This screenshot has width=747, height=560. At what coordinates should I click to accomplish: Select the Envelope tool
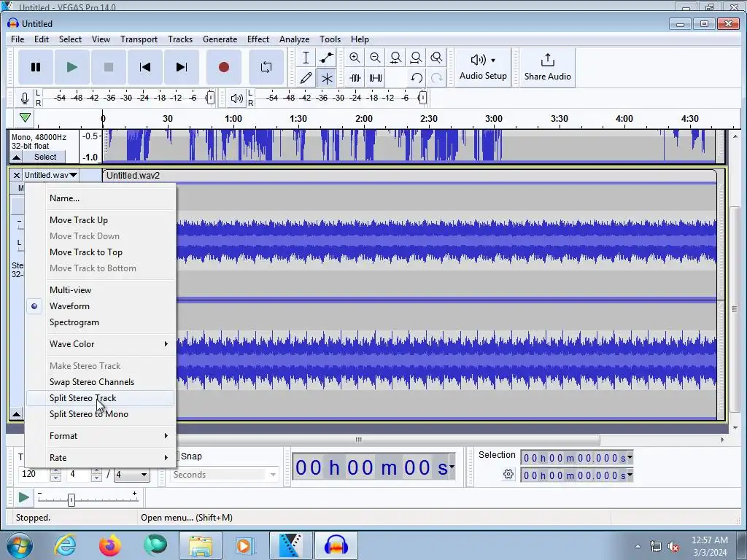click(326, 58)
